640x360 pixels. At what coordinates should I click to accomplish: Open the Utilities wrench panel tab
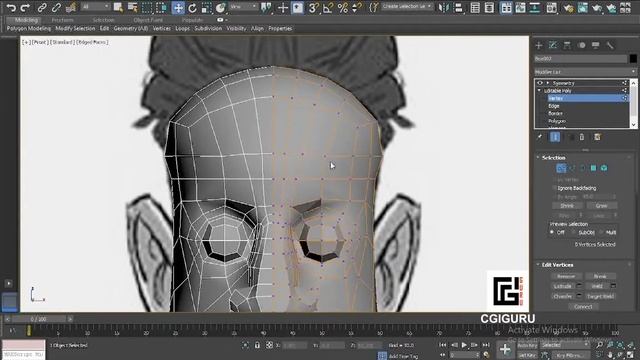[x=610, y=45]
